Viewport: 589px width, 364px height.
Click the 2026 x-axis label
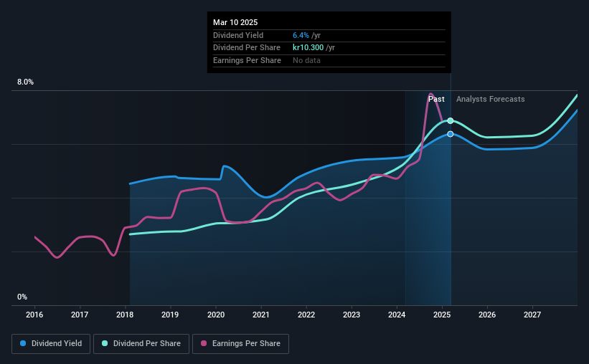[487, 315]
